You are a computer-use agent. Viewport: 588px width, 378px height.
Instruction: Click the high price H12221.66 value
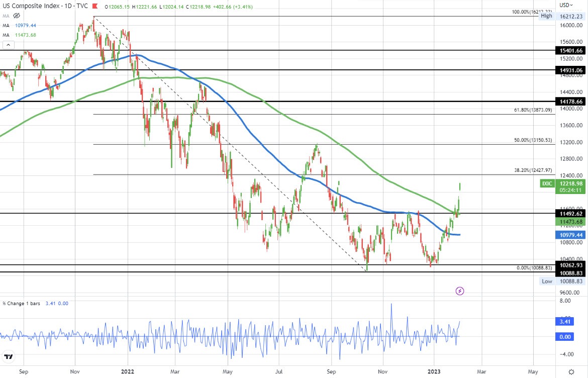145,7
